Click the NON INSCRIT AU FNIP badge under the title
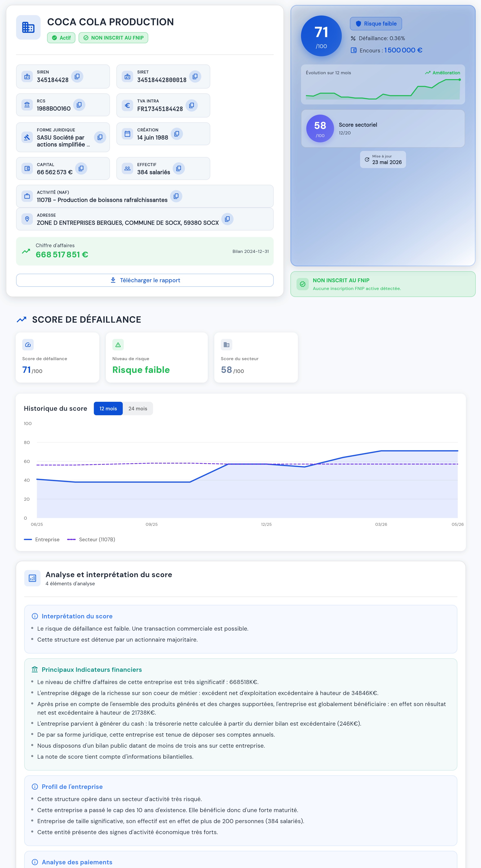 click(114, 38)
